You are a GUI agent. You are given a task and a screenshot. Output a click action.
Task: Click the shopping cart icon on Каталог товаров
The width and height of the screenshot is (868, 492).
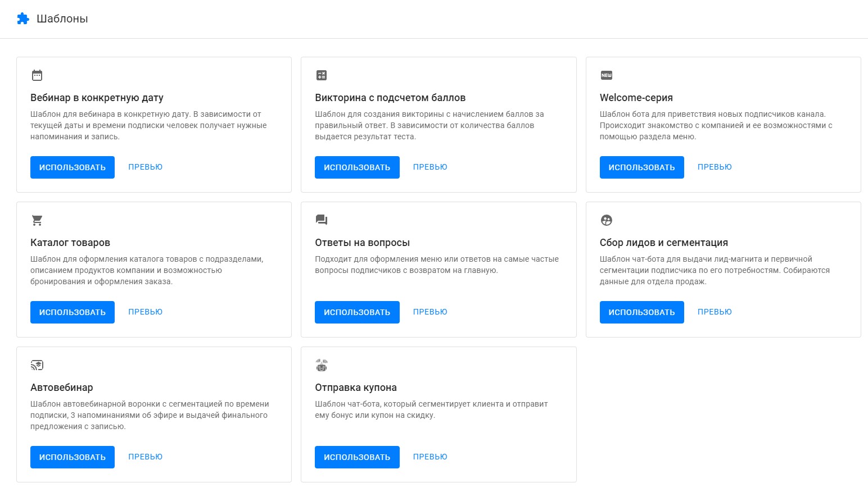(x=37, y=220)
